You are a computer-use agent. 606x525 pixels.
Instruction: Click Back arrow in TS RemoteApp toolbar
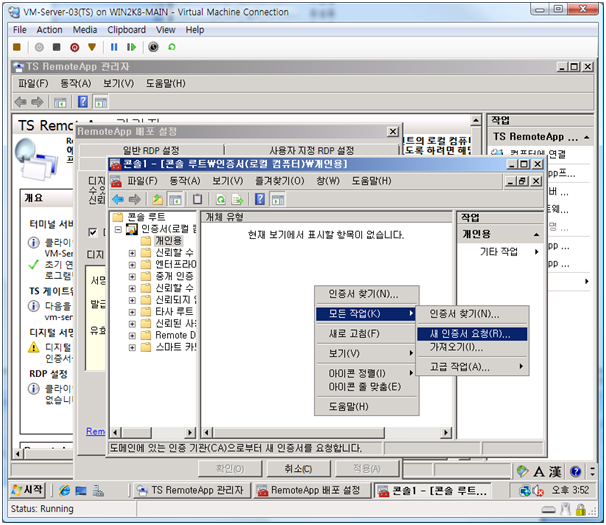tap(20, 102)
